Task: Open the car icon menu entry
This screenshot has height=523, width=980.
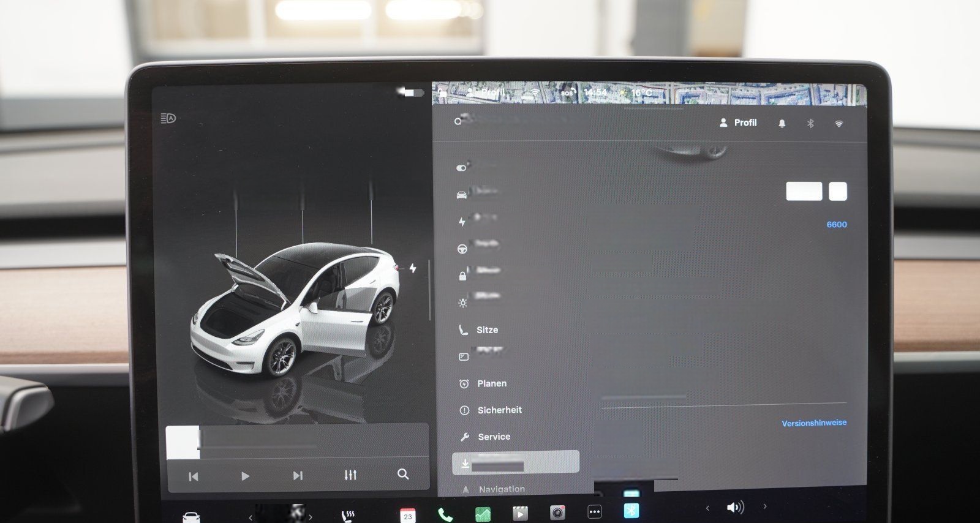Action: pos(462,195)
